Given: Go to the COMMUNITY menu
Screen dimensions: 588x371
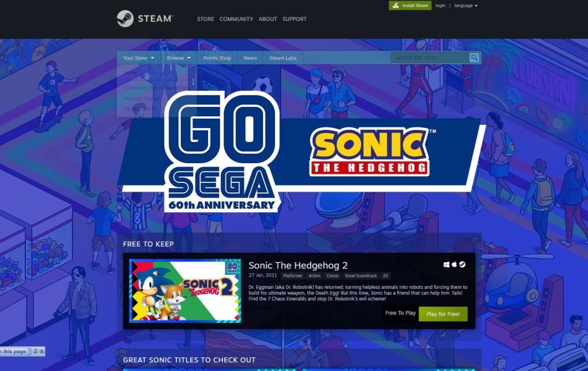Looking at the screenshot, I should 236,19.
